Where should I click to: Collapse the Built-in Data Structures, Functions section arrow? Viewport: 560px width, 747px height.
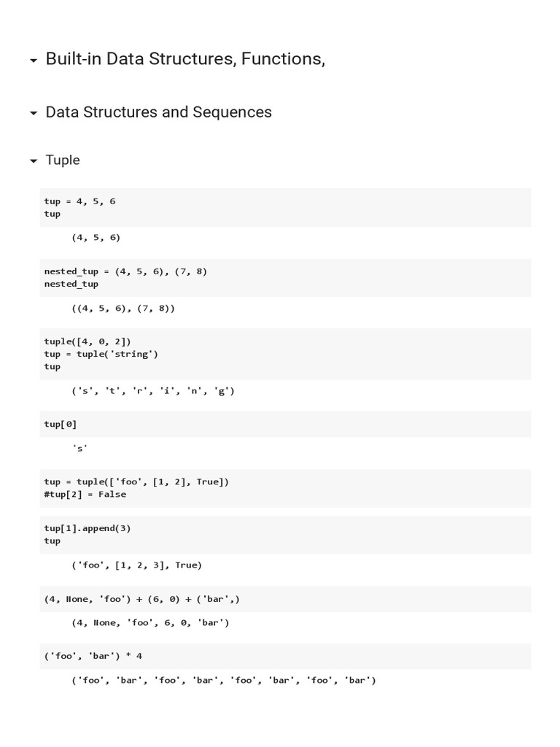point(34,61)
